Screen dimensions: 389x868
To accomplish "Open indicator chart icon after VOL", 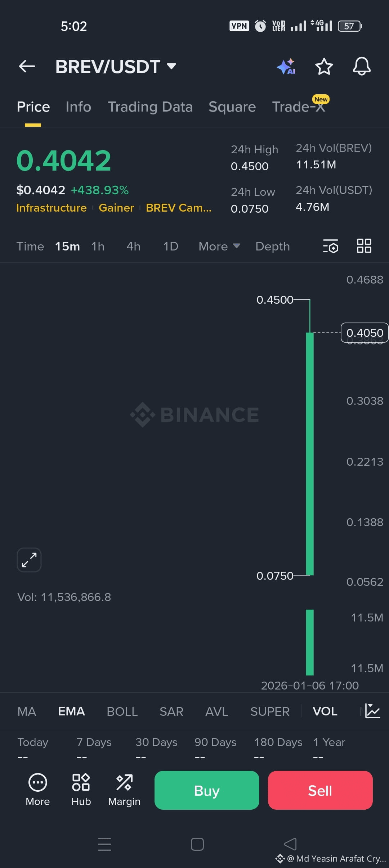I will pyautogui.click(x=372, y=711).
